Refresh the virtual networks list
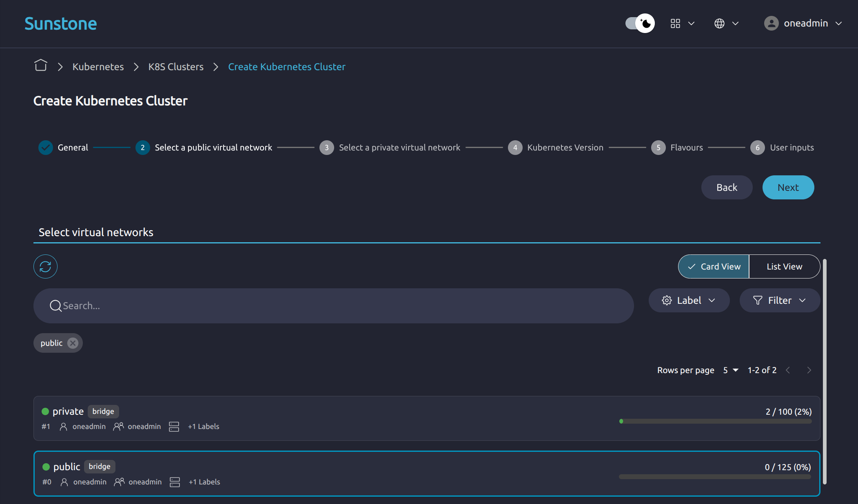Viewport: 858px width, 504px height. pos(45,267)
